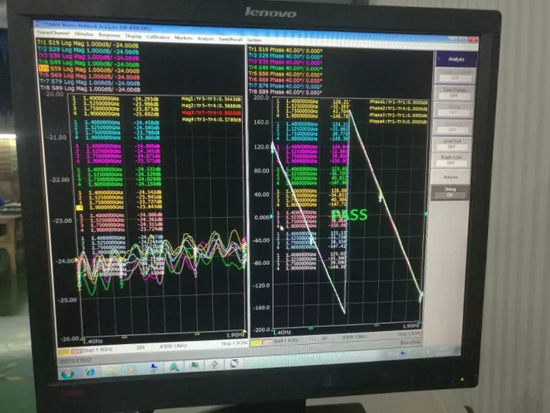Select the blue network analyzer taskbar icon
The height and width of the screenshot is (413, 550).
(x=153, y=368)
